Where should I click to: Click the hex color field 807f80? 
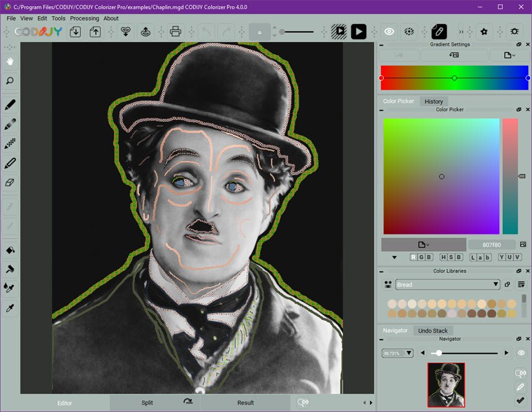[492, 245]
